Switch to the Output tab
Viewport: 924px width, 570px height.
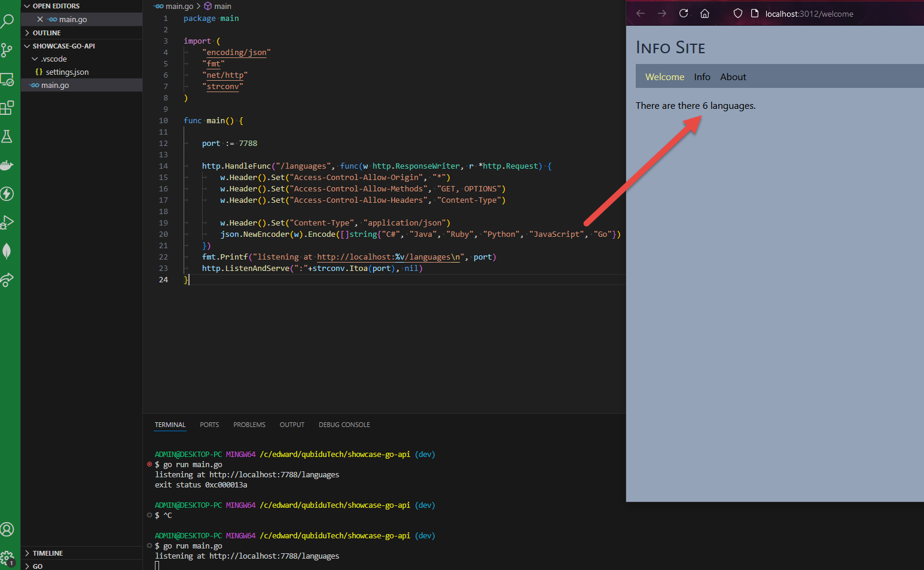(292, 425)
